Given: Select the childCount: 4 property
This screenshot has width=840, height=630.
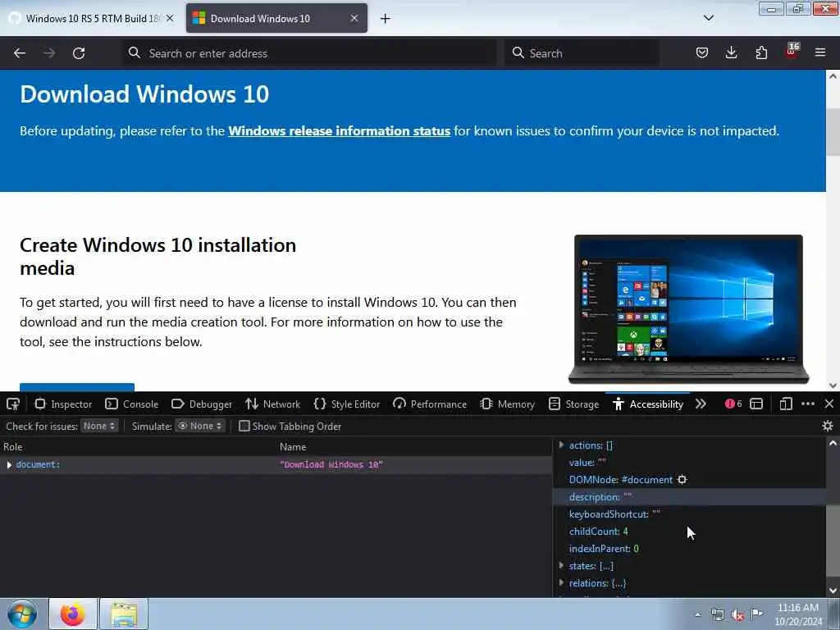Looking at the screenshot, I should click(598, 532).
